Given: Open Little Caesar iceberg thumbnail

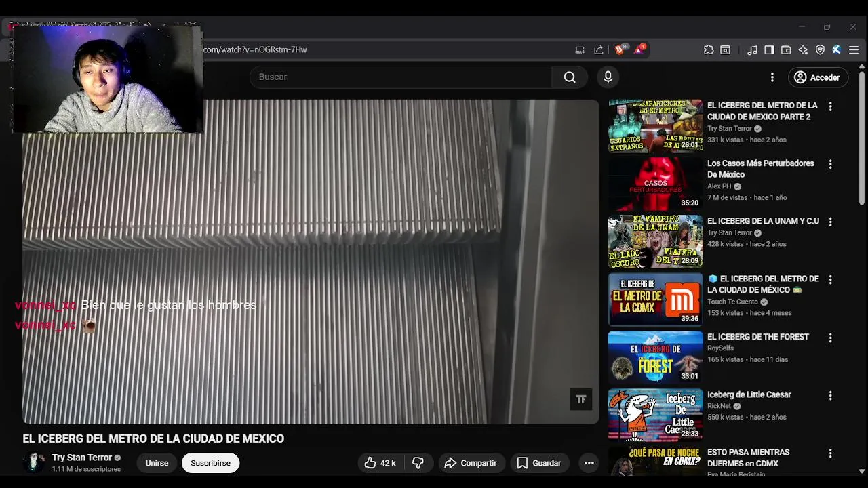Looking at the screenshot, I should click(x=655, y=414).
